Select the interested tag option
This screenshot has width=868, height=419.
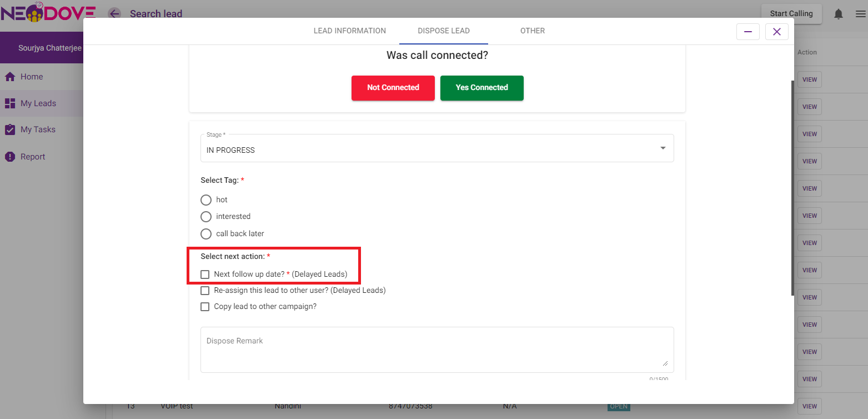(x=206, y=217)
